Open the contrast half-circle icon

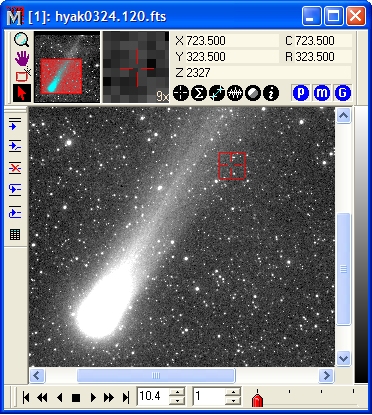(253, 93)
